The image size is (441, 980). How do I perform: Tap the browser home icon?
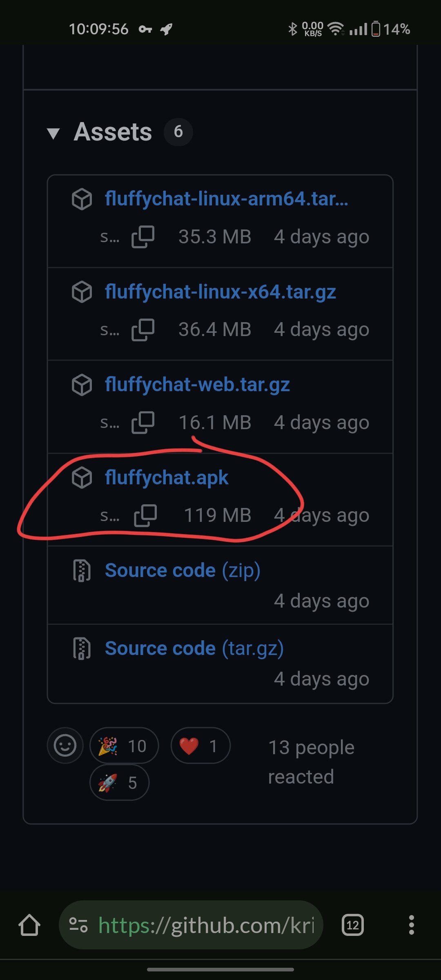pos(29,925)
